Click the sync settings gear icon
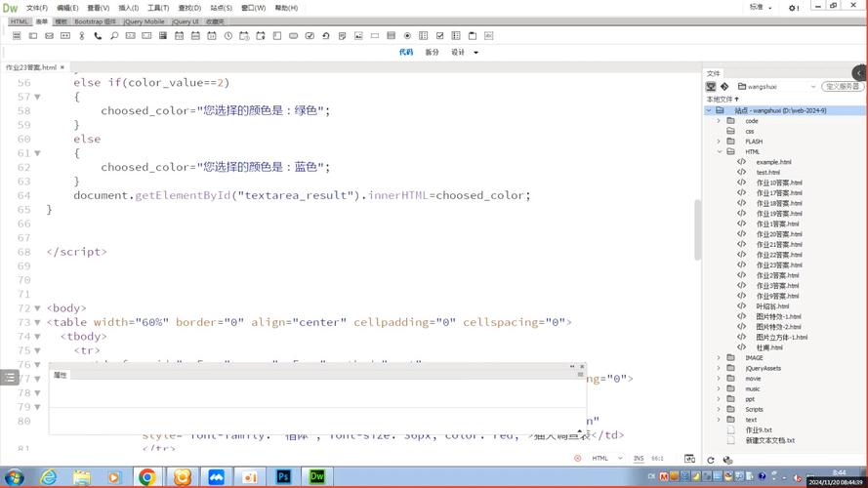 pyautogui.click(x=793, y=8)
